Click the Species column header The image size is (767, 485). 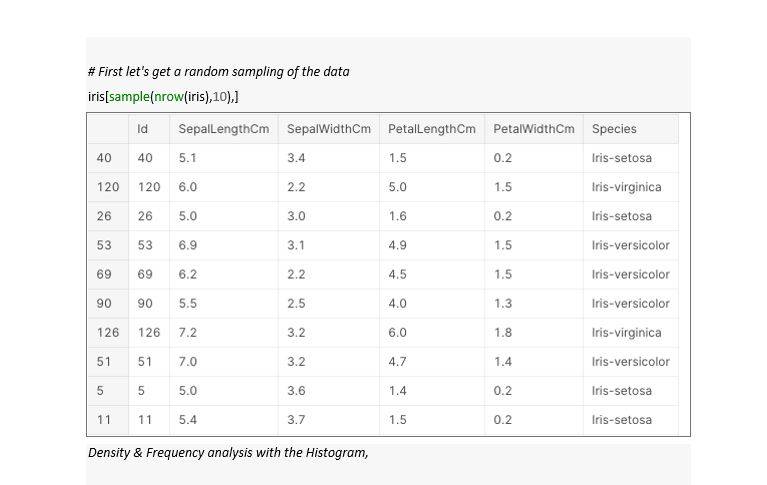631,129
